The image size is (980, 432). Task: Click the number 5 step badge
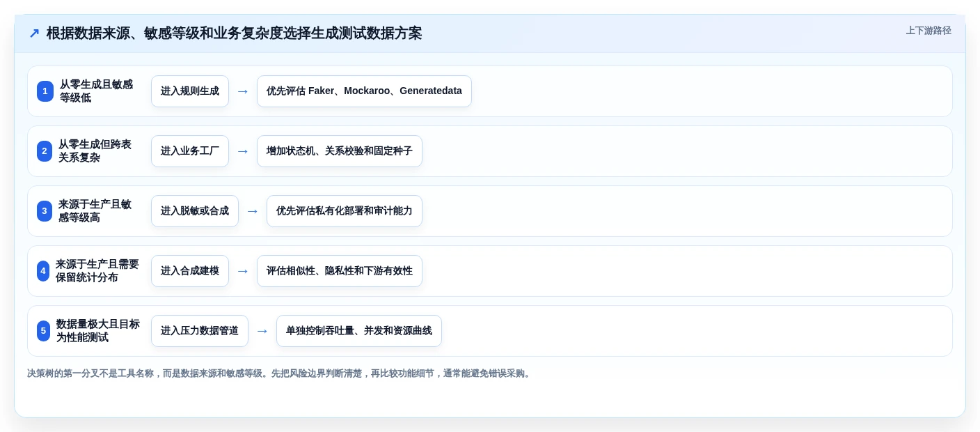coord(43,331)
